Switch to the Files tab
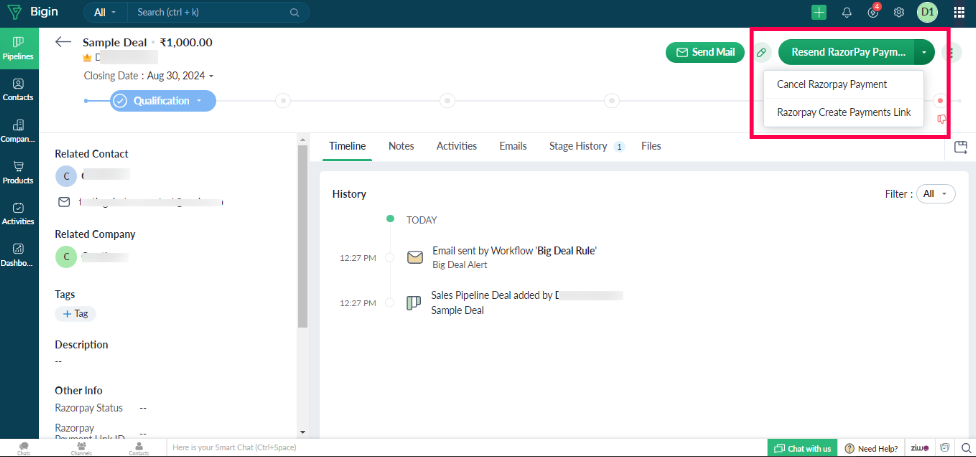 pyautogui.click(x=651, y=146)
